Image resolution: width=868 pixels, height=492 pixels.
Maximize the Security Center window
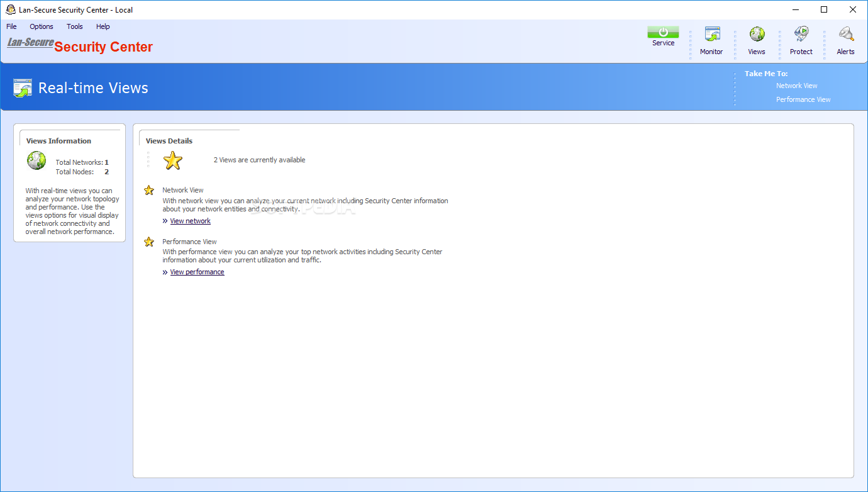coord(824,9)
